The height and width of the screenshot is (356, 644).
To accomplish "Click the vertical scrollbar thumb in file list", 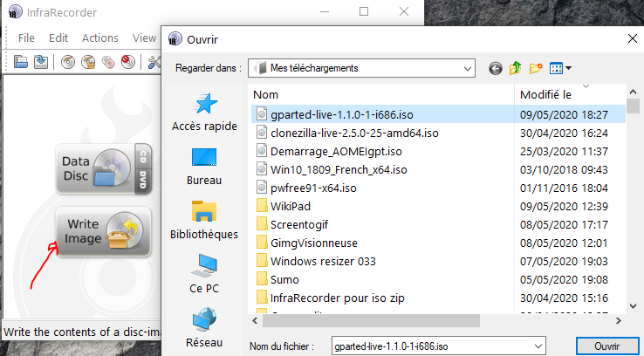I will pyautogui.click(x=633, y=106).
